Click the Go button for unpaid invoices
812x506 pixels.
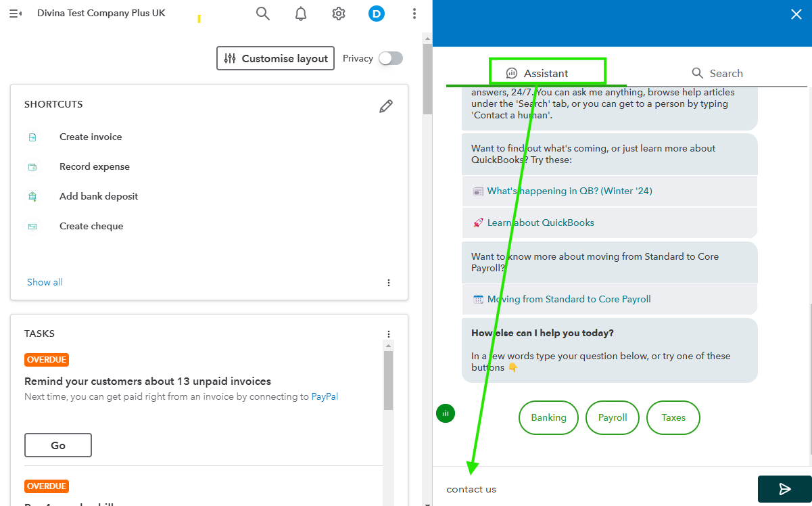[x=58, y=445]
